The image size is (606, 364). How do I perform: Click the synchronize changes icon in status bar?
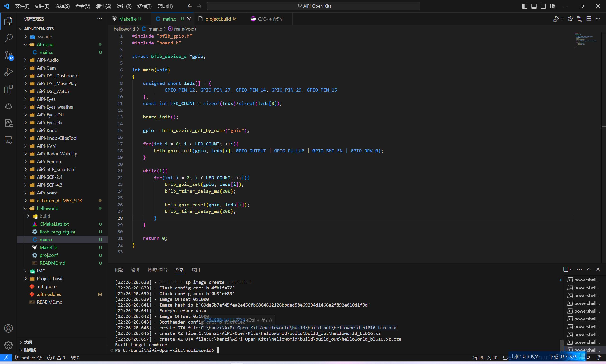pos(40,358)
